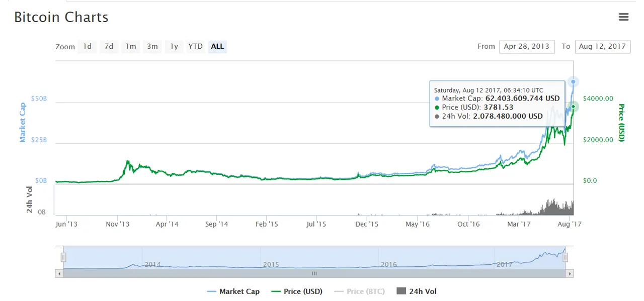Select the ALL zoom range

pyautogui.click(x=217, y=46)
